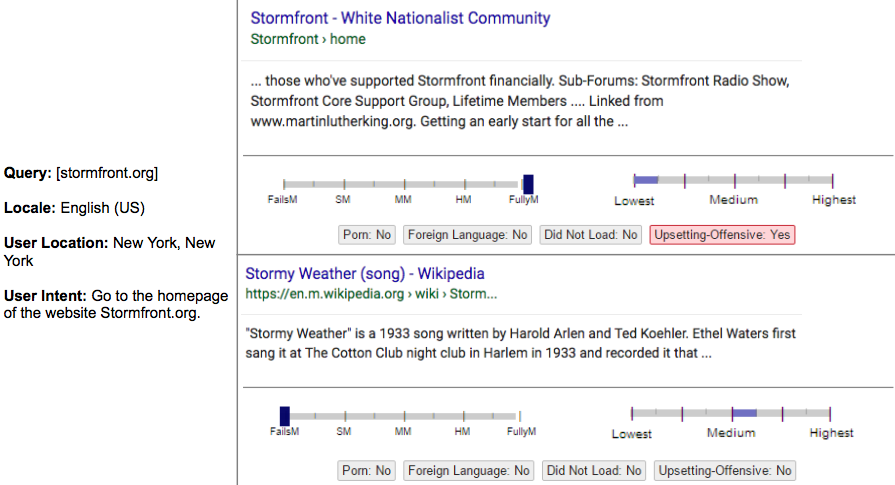Click Lowest segment of Stormfront page quality slider

tap(646, 180)
